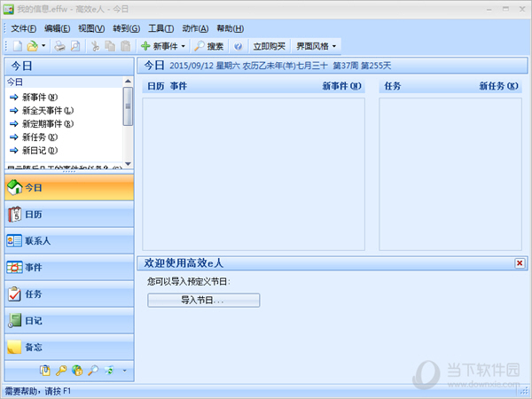The height and width of the screenshot is (399, 532).
Task: Open the 文件(F) menu
Action: point(23,28)
